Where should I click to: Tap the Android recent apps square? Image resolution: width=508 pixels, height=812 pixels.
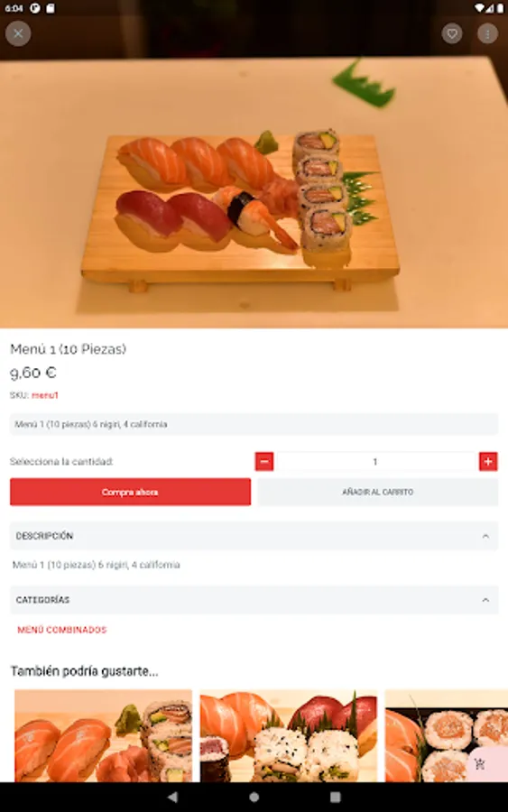(336, 797)
